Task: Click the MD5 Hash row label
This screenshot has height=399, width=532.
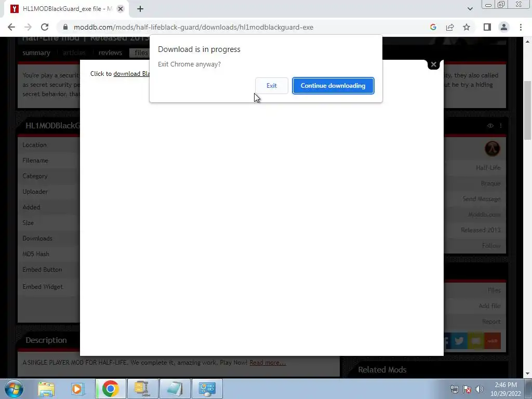Action: click(x=36, y=254)
